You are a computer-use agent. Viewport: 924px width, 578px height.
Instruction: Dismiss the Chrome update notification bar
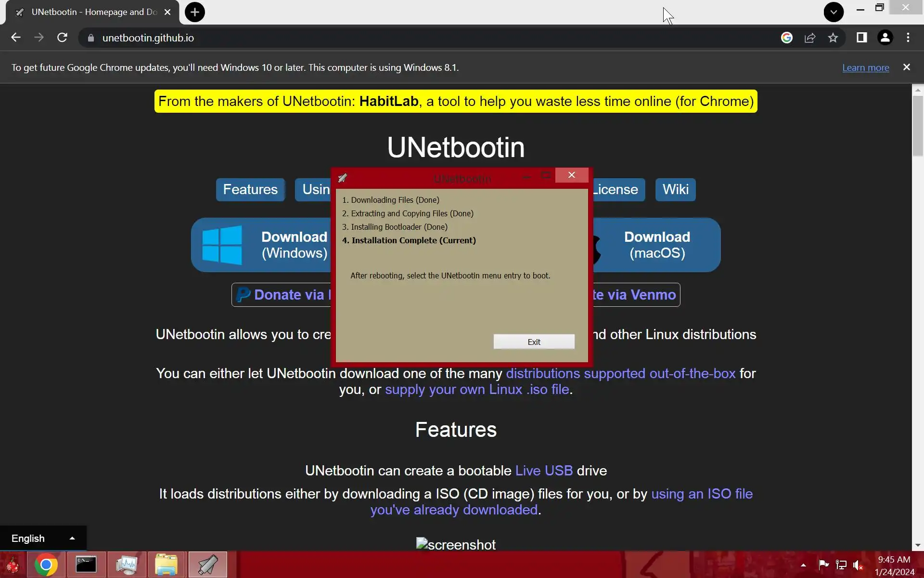[907, 67]
